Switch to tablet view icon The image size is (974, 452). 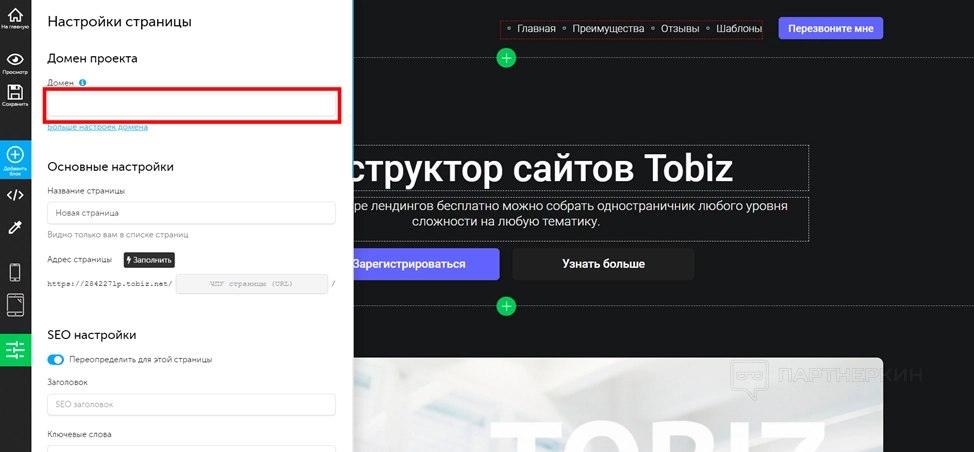[15, 305]
